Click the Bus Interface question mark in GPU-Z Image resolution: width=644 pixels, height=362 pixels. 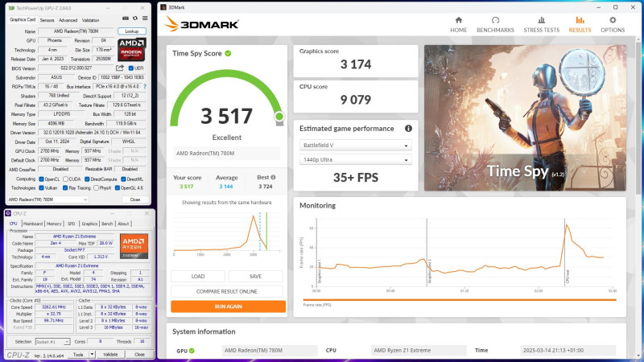click(x=145, y=87)
